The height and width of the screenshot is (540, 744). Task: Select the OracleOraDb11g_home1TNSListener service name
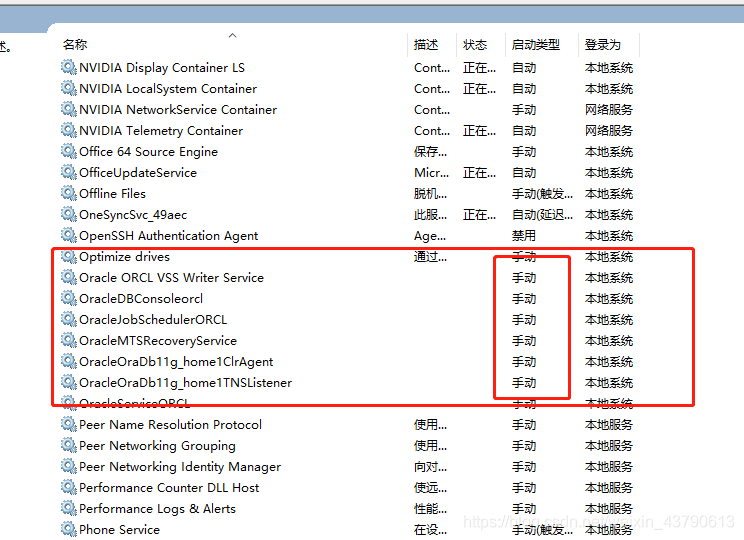pos(186,383)
